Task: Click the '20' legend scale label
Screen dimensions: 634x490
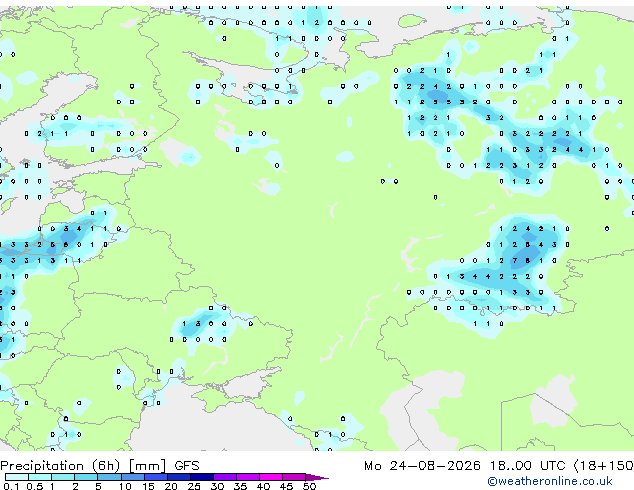Action: pos(171,486)
